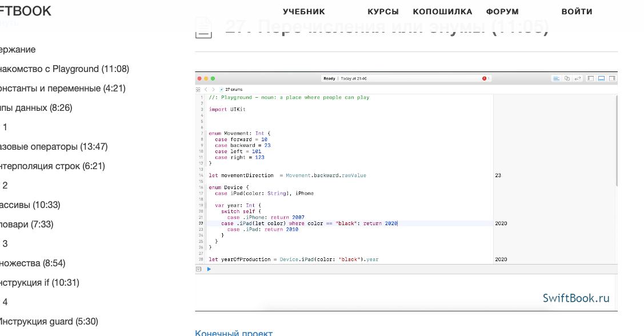Image resolution: width=644 pixels, height=336 pixels.
Task: Click the "var year: Int {" code line
Action: pyautogui.click(x=238, y=205)
